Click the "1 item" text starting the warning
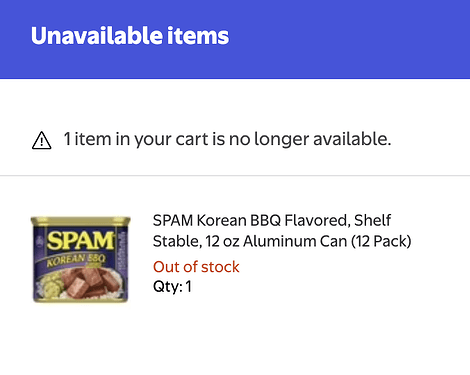 [87, 139]
